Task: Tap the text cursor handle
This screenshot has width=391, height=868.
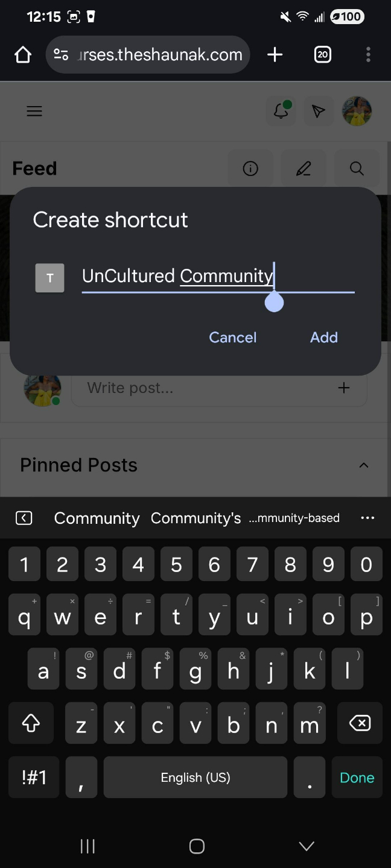Action: (274, 301)
